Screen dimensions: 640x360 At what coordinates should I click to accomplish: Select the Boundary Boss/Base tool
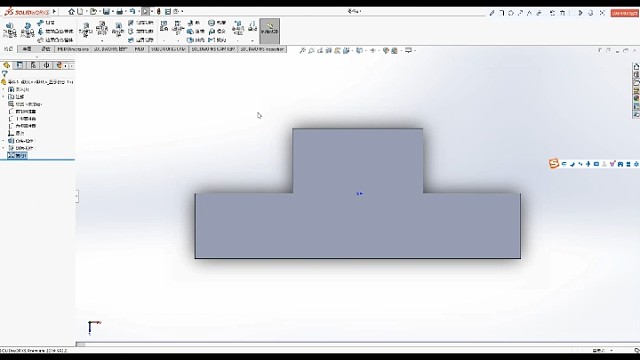(x=55, y=40)
